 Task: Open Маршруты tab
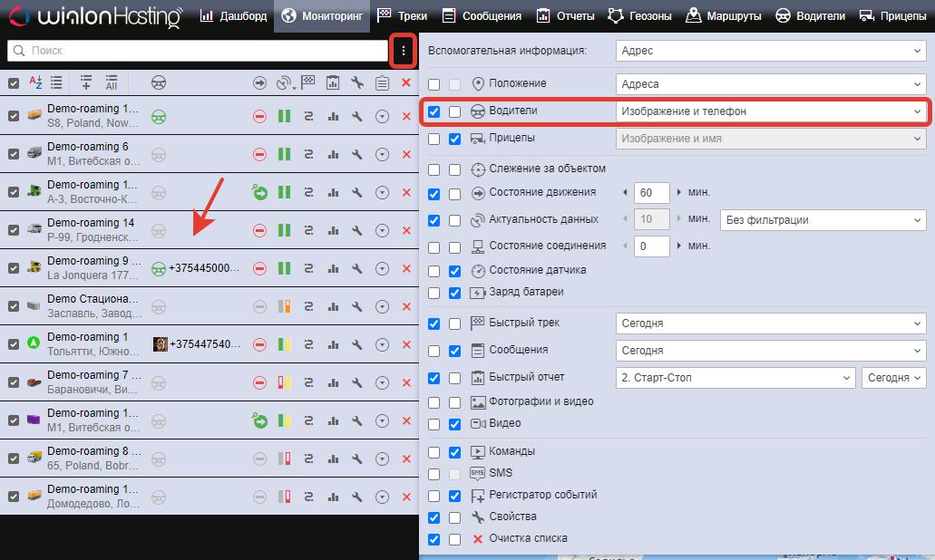[x=724, y=16]
